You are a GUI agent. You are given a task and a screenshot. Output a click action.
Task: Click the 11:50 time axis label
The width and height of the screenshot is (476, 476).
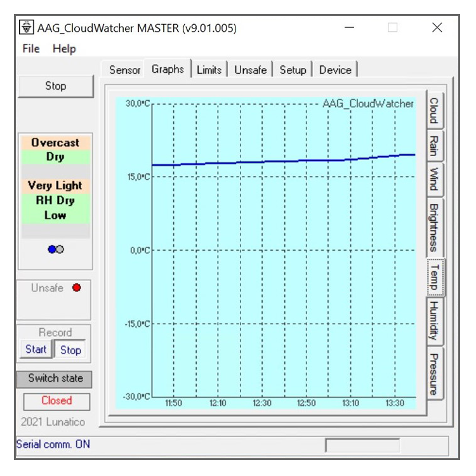[x=173, y=403]
